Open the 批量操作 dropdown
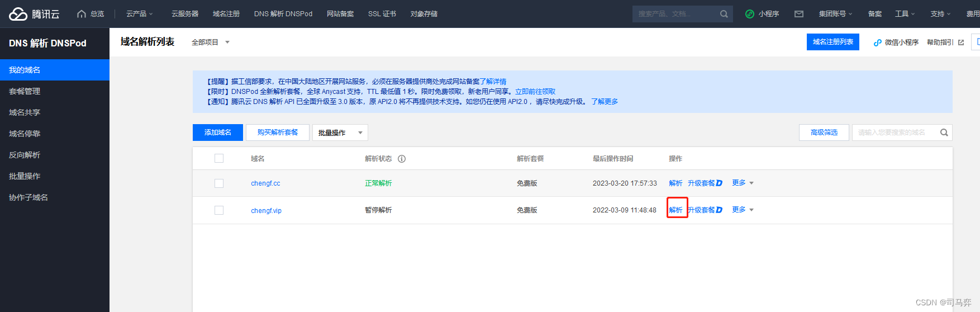Screen dimensions: 980x312 click(340, 133)
